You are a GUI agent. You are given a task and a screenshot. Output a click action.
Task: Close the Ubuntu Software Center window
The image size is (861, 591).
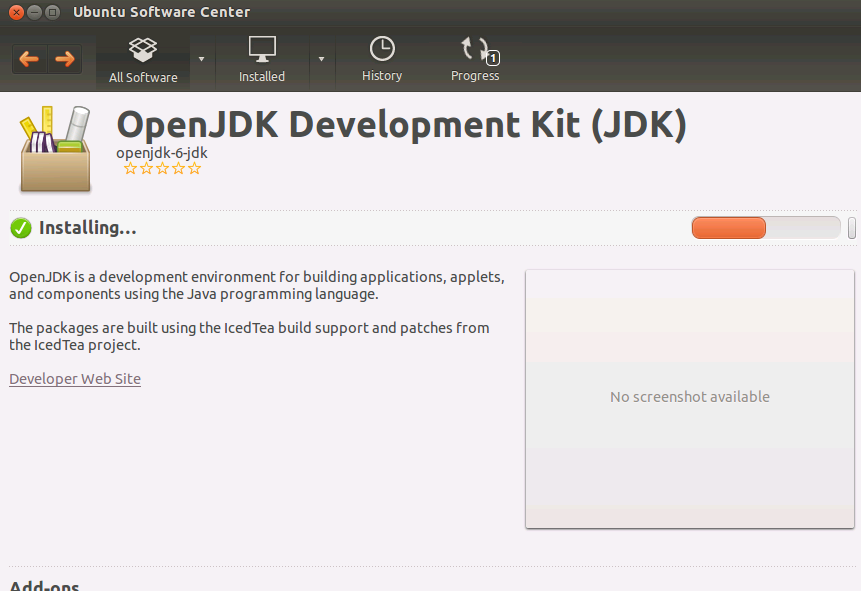(16, 12)
